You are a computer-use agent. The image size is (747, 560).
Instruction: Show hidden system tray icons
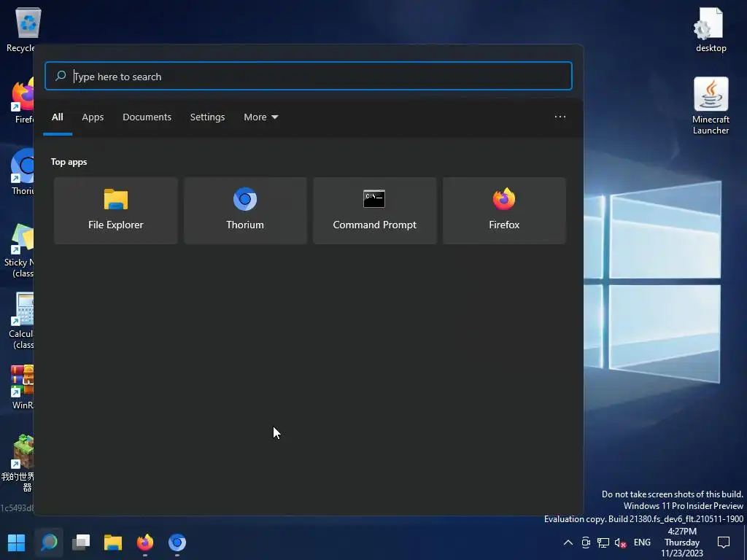point(568,542)
